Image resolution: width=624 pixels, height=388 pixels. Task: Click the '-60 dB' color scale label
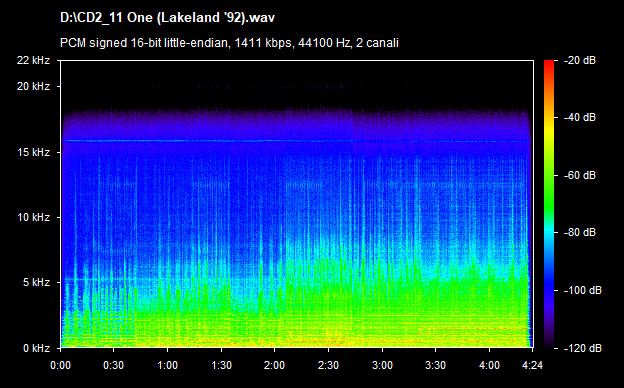pos(580,175)
